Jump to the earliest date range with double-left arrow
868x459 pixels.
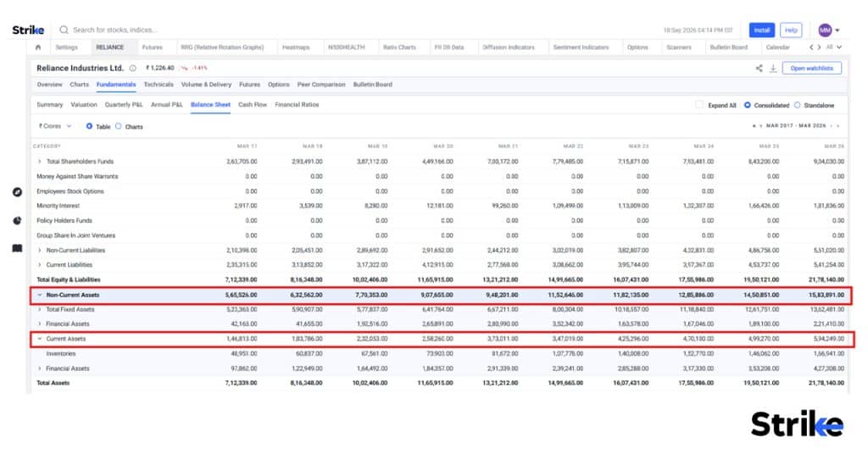coord(754,126)
